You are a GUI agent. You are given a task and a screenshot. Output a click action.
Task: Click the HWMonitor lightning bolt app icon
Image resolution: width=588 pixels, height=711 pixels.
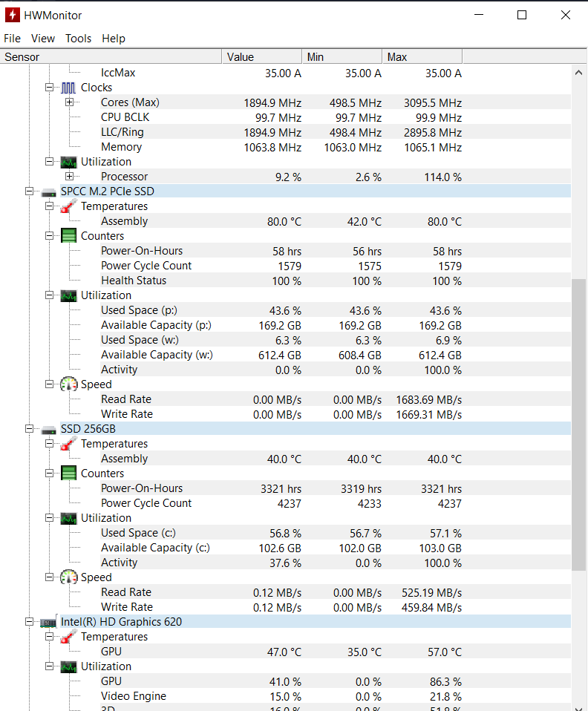click(12, 15)
